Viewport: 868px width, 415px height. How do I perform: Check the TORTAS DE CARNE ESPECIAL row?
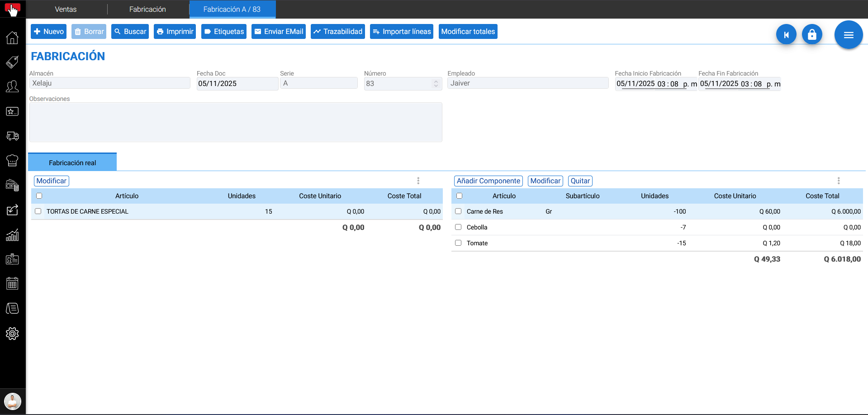pyautogui.click(x=38, y=211)
